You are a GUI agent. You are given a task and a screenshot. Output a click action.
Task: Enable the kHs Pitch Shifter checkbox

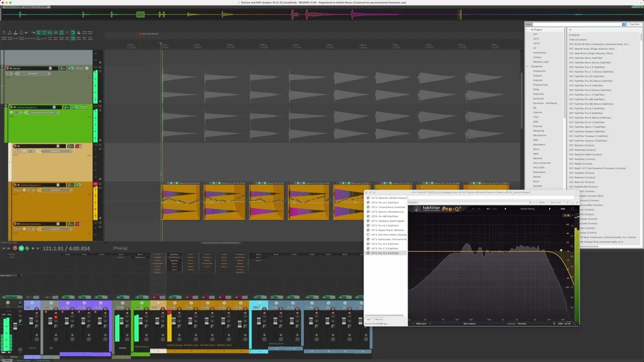(x=368, y=235)
